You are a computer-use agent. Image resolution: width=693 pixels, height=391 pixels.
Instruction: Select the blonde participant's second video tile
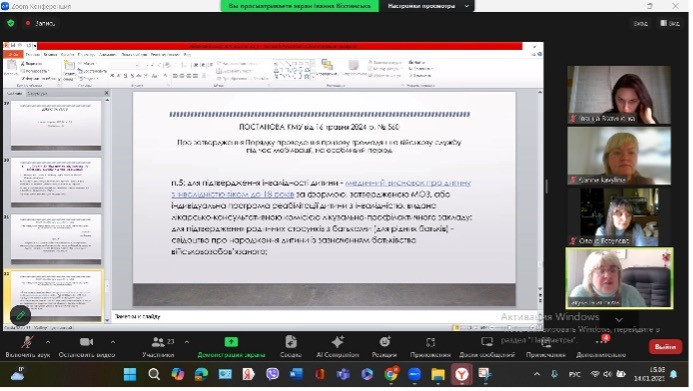click(619, 156)
